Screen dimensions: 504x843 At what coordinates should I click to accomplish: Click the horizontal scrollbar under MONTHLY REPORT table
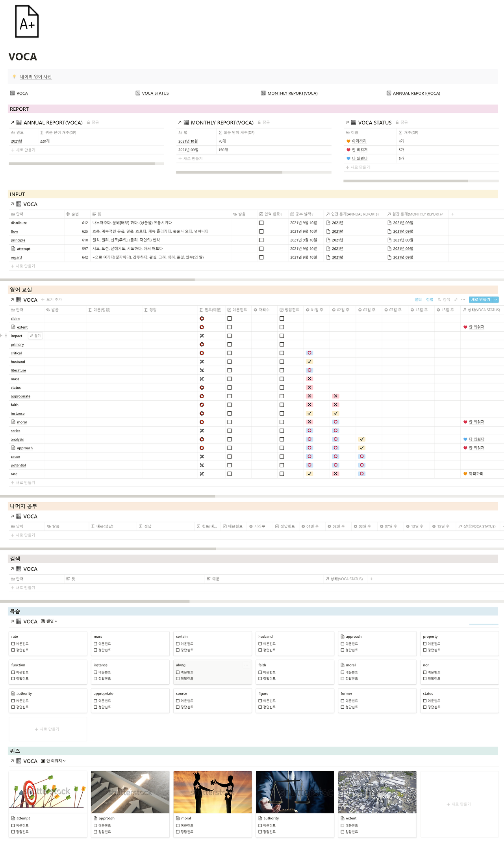point(229,172)
